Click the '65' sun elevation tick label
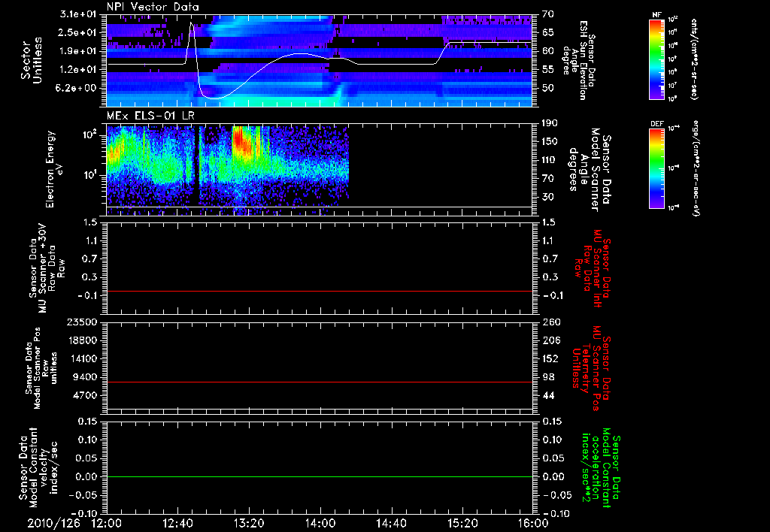The width and height of the screenshot is (770, 532). (x=547, y=33)
